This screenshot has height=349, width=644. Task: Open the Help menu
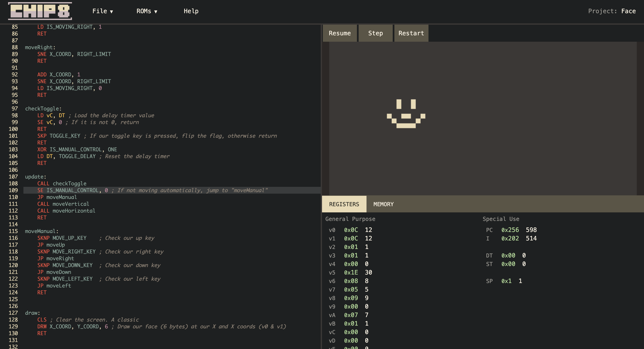tap(191, 11)
